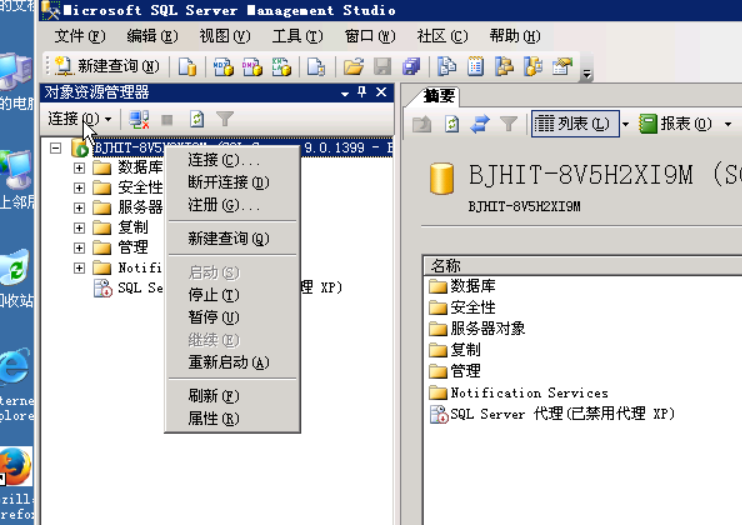Image resolution: width=742 pixels, height=525 pixels.
Task: Open the 视图(V) menu
Action: click(224, 36)
